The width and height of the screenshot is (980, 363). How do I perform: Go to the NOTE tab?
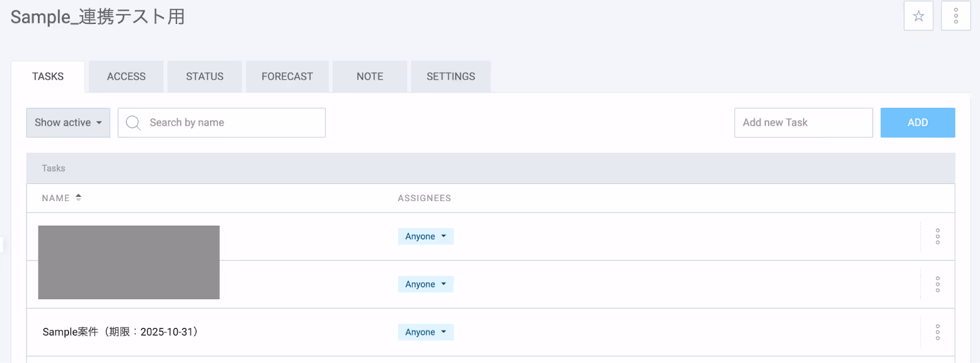click(370, 77)
